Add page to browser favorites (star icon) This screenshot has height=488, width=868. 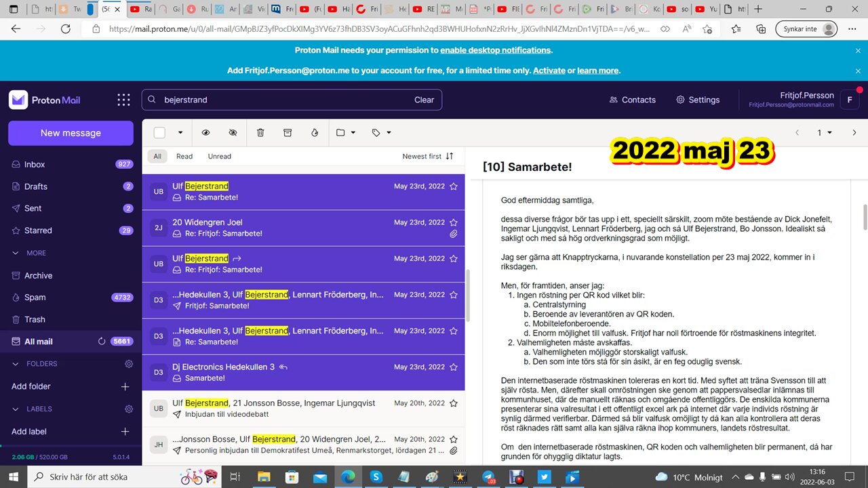click(707, 29)
